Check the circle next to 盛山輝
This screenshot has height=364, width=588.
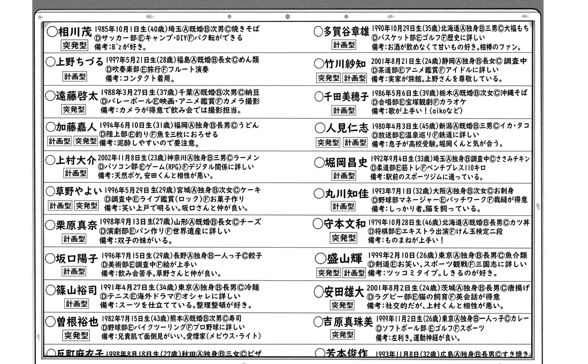coord(320,259)
